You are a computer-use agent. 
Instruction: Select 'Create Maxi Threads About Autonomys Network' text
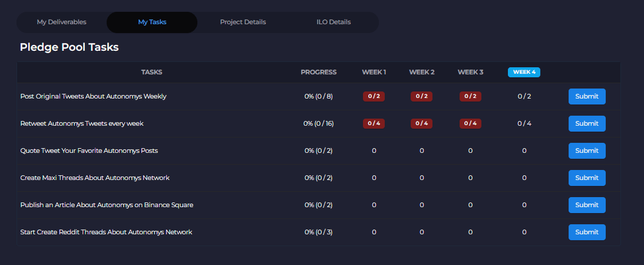(x=95, y=178)
